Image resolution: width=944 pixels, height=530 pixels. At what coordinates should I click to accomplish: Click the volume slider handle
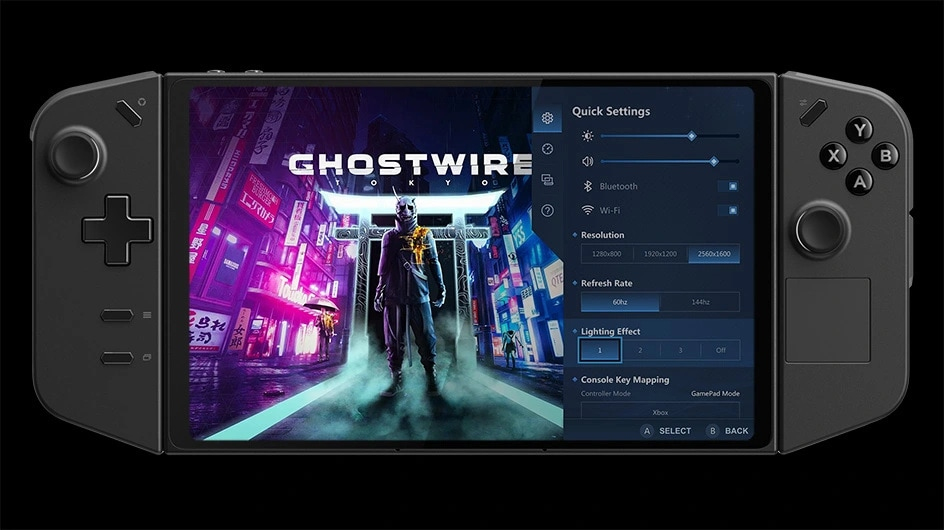click(x=714, y=161)
